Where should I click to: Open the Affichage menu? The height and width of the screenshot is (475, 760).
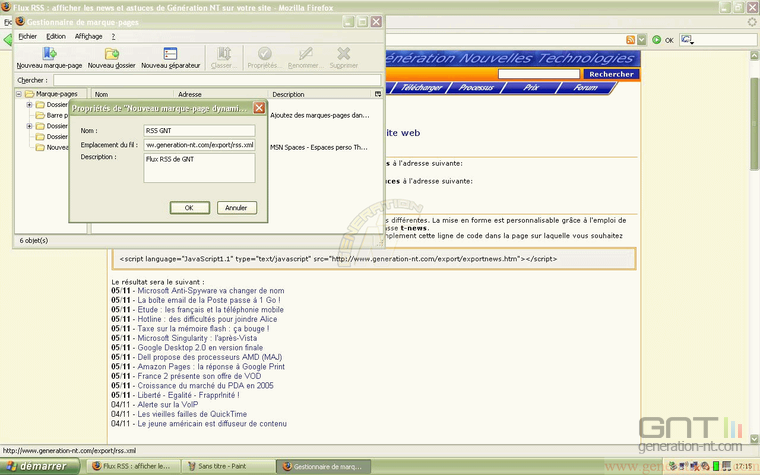click(89, 36)
